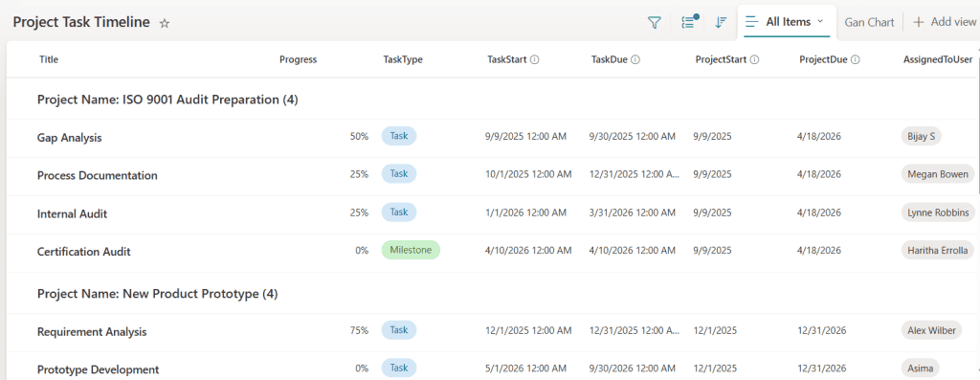
Task: Select the Asima person chip
Action: click(x=920, y=369)
